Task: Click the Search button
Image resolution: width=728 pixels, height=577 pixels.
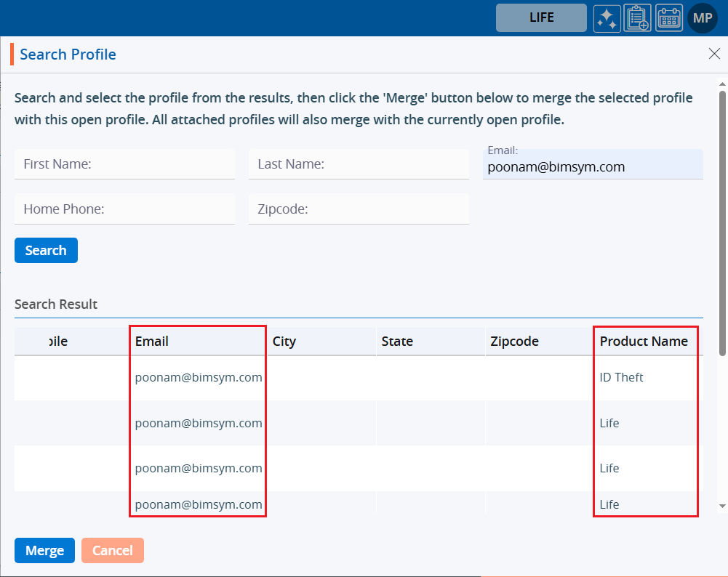Action: (46, 251)
